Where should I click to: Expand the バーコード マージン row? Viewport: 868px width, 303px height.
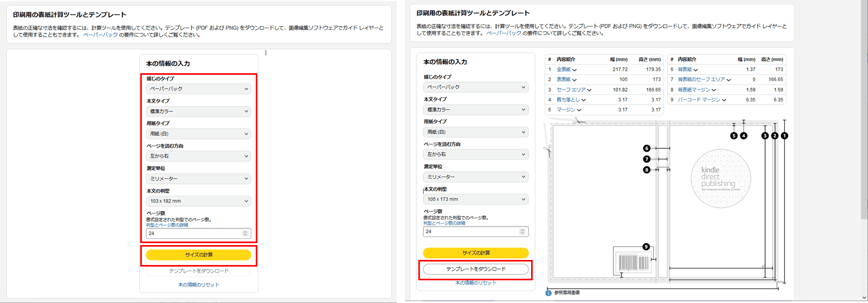pos(702,100)
